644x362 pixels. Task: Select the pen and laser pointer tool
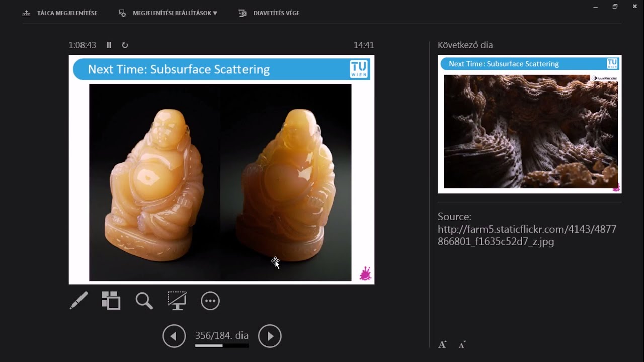pos(78,301)
